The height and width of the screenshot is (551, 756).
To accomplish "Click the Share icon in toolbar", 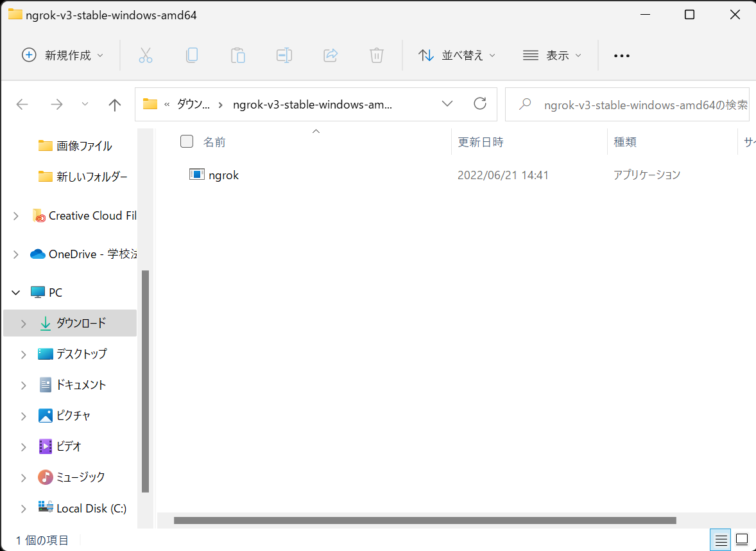I will [331, 55].
